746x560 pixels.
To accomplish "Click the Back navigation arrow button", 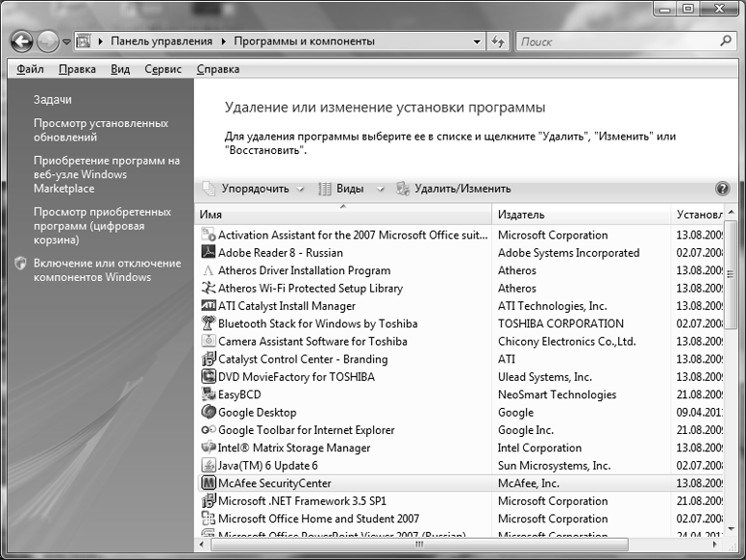I will pos(22,42).
